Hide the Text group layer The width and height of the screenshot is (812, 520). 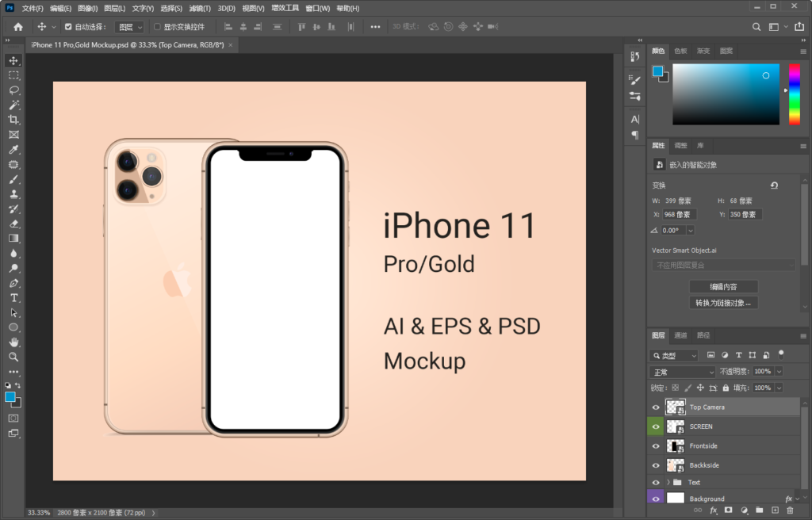pyautogui.click(x=656, y=482)
